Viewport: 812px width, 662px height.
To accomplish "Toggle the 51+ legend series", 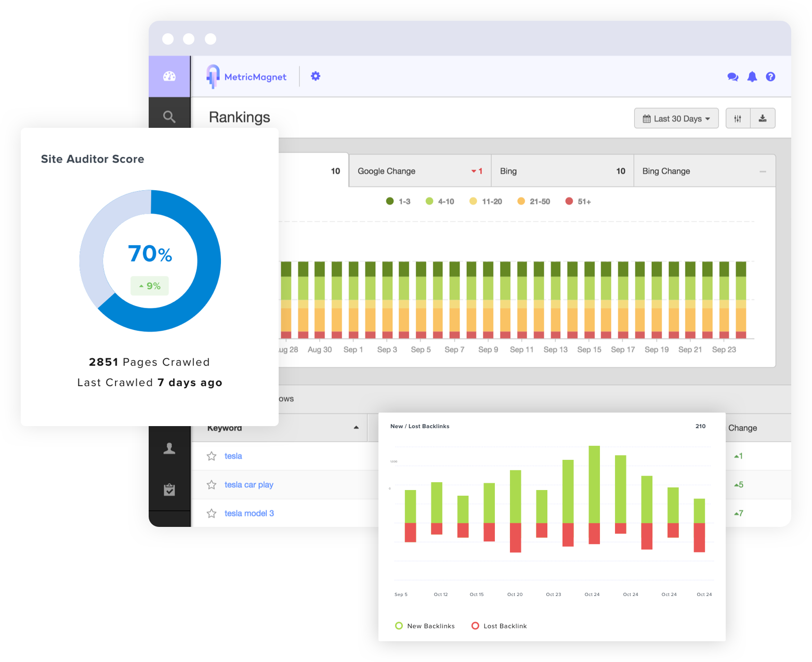I will point(578,202).
